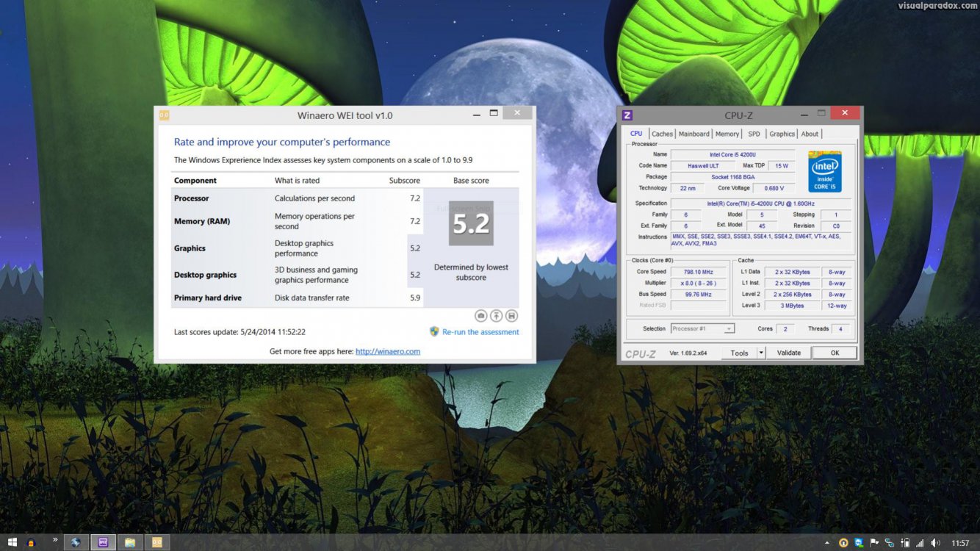
Task: Click the Memory (RAM) component row label
Action: 202,221
